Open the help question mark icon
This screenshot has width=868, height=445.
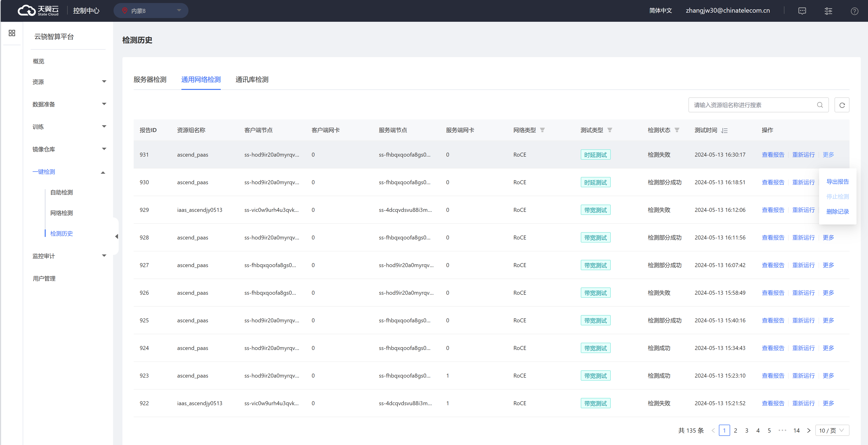[x=854, y=11]
